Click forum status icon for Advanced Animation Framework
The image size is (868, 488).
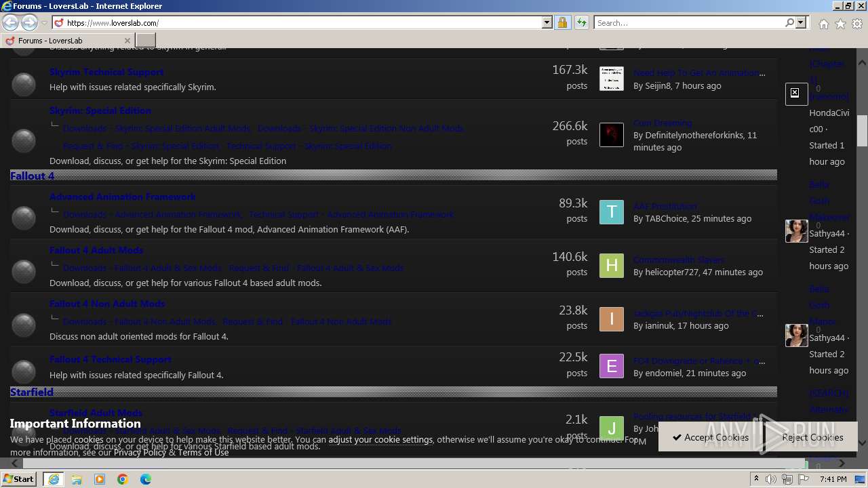pyautogui.click(x=24, y=218)
